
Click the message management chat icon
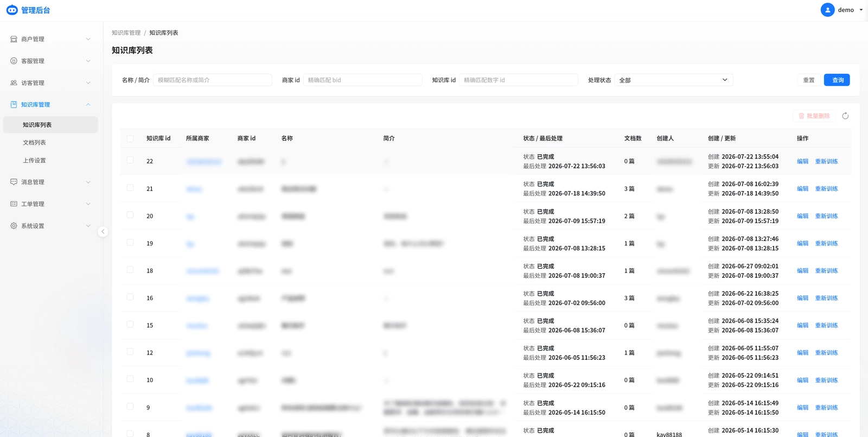[14, 182]
